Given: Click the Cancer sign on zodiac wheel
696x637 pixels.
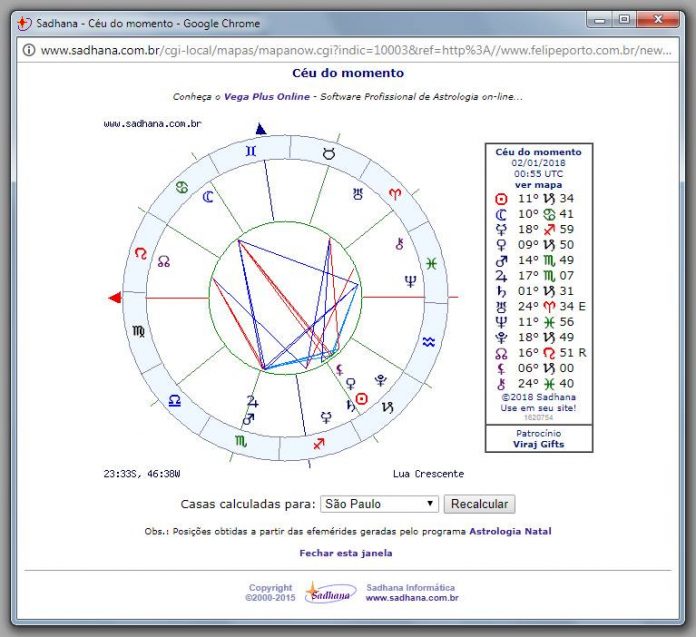Looking at the screenshot, I should coord(182,187).
